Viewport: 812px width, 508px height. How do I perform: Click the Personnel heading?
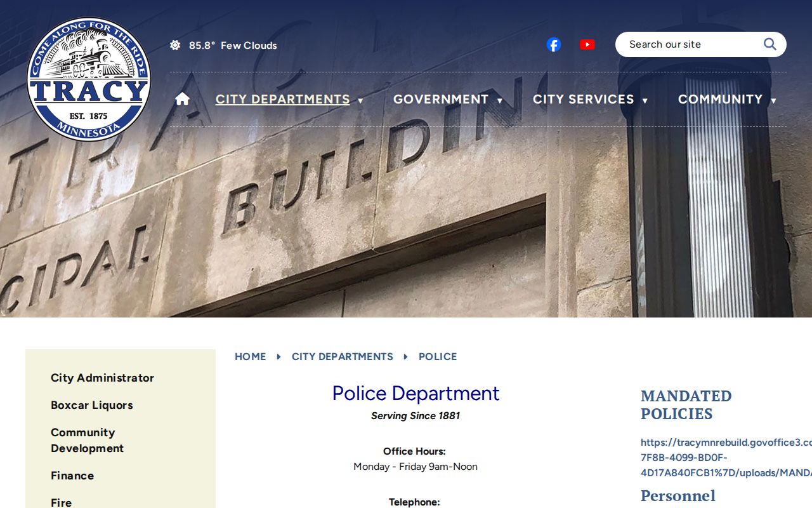tap(678, 495)
